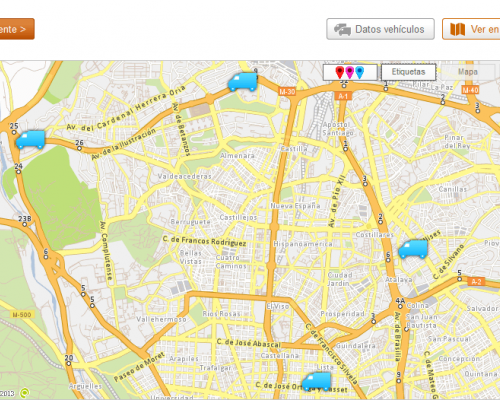
Task: Click the 'Valdeacederas' neighborhood label
Action: coord(184,176)
